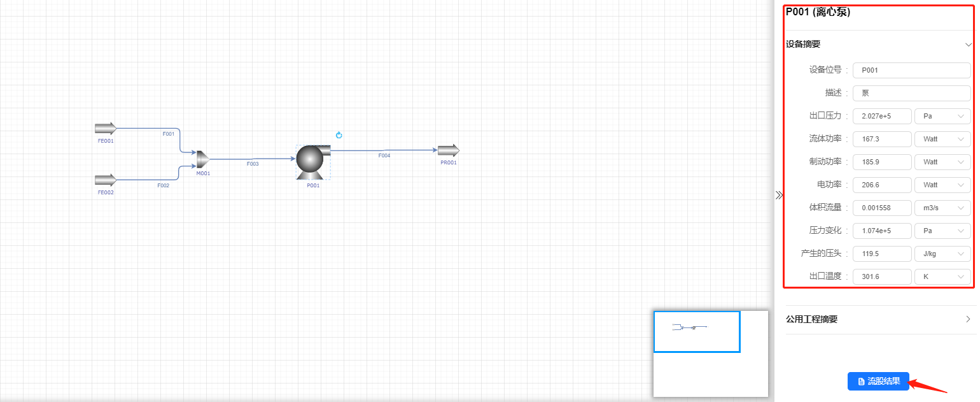This screenshot has width=980, height=402.
Task: Click the FE002 feed arrow icon
Action: click(x=106, y=180)
